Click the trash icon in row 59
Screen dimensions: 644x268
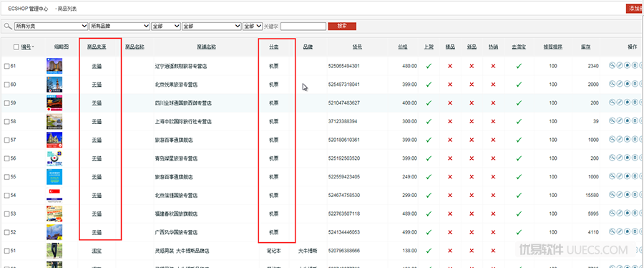click(x=635, y=102)
